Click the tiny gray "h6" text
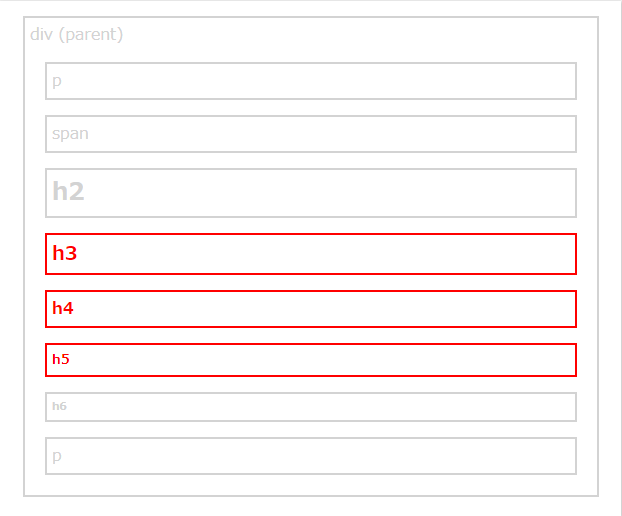Screen dimensions: 622x516 click(59, 407)
